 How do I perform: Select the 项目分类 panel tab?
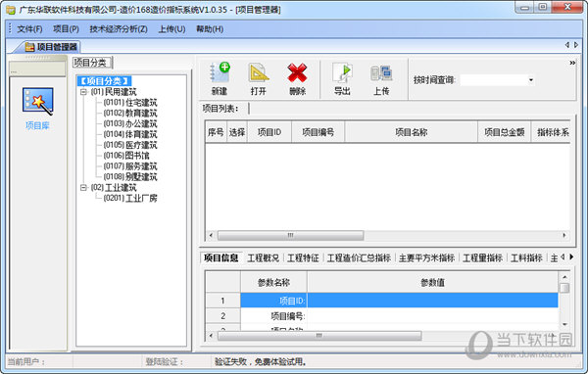tap(92, 63)
